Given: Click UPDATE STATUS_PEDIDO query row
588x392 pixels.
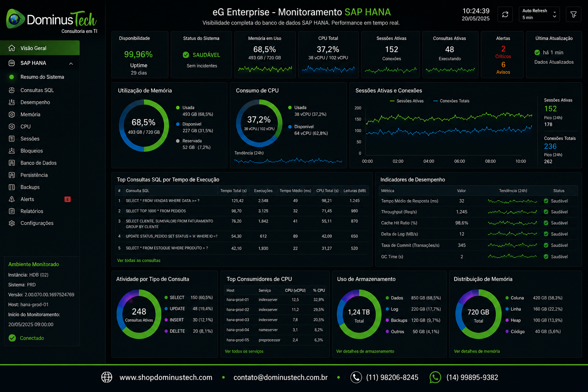Looking at the screenshot, I should tap(242, 236).
